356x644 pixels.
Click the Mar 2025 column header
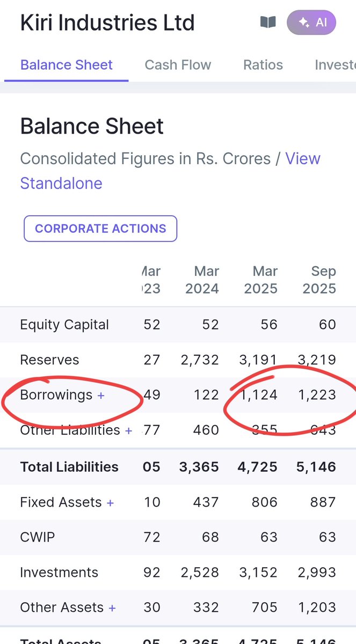(261, 280)
